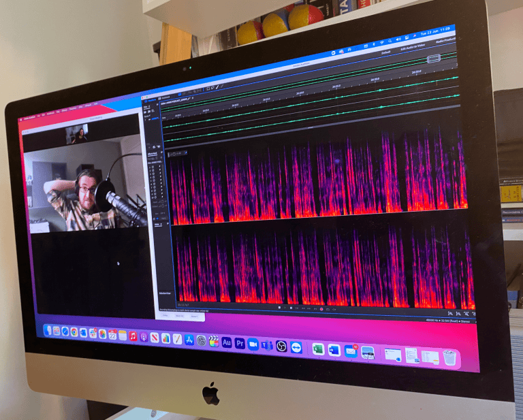
Task: Open Podcasts app in the Dock
Action: (144, 337)
